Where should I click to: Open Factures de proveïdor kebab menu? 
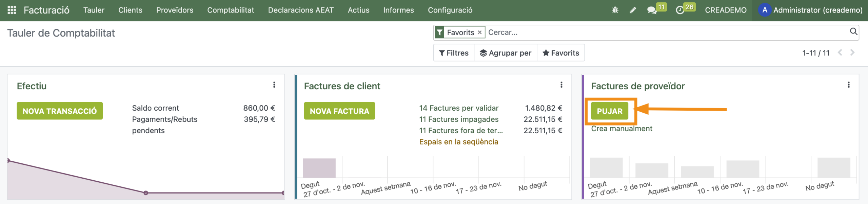[x=849, y=85]
